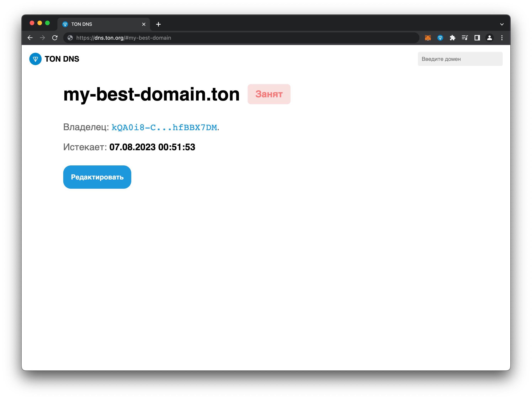Open the Chrome three-dot menu
This screenshot has height=399, width=532.
502,38
